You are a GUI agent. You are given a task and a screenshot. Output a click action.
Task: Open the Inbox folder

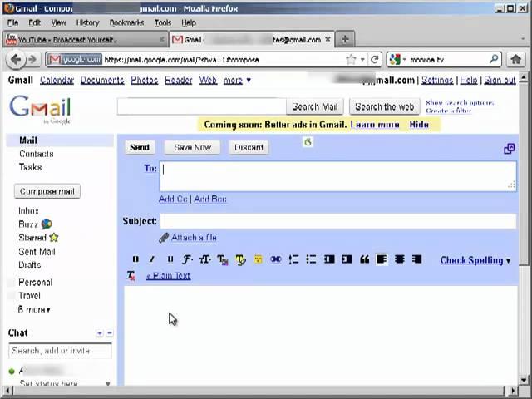pos(28,211)
